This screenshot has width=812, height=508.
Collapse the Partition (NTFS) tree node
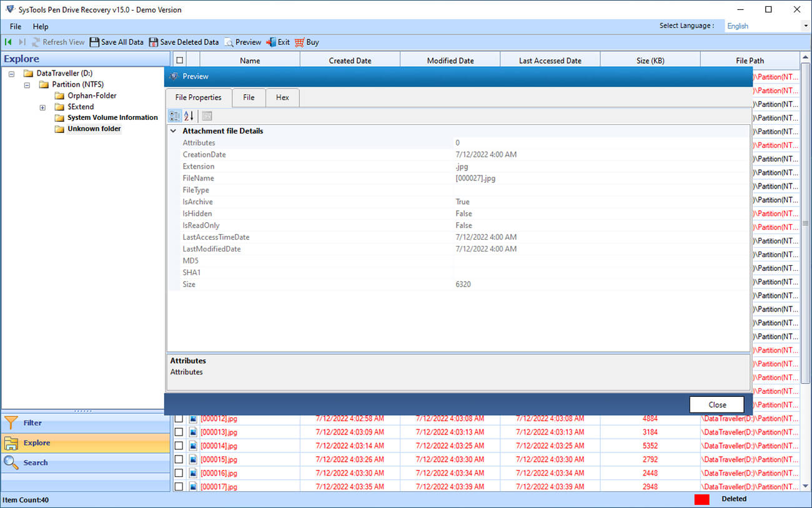click(26, 84)
